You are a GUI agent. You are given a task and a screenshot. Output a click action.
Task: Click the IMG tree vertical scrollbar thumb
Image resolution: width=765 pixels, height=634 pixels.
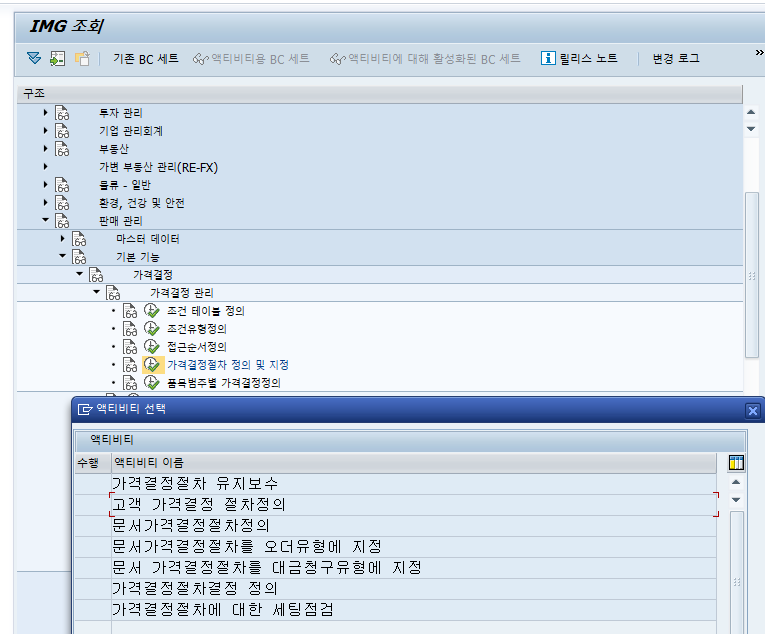[x=752, y=276]
